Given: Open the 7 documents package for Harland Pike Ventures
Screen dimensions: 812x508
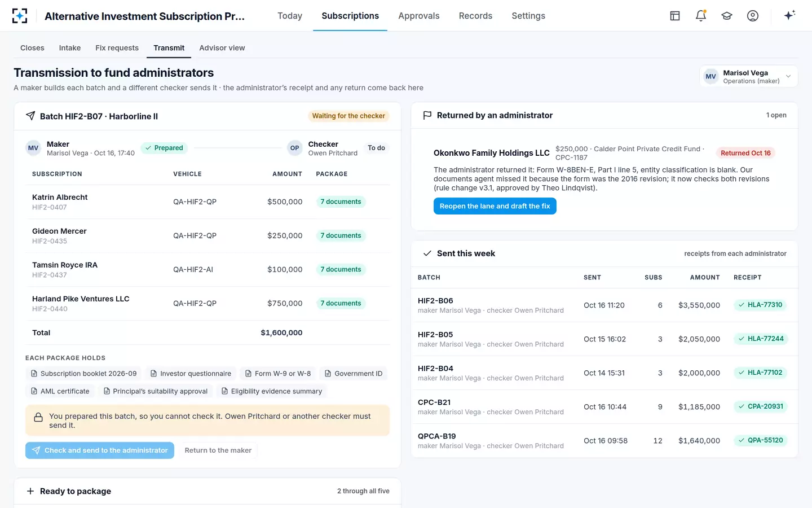Looking at the screenshot, I should pos(341,303).
